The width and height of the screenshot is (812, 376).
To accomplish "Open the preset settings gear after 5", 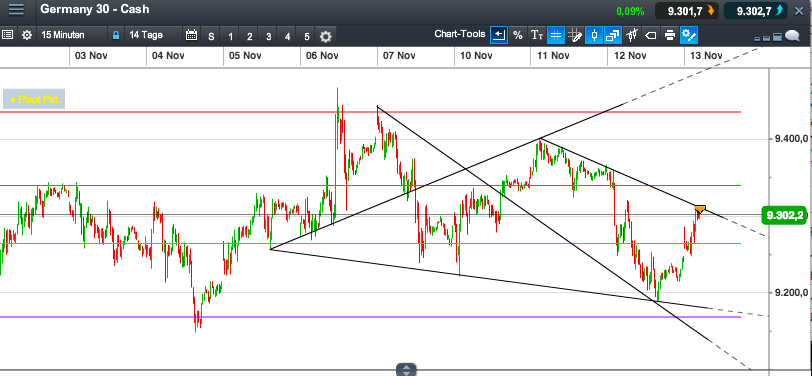I will 325,36.
